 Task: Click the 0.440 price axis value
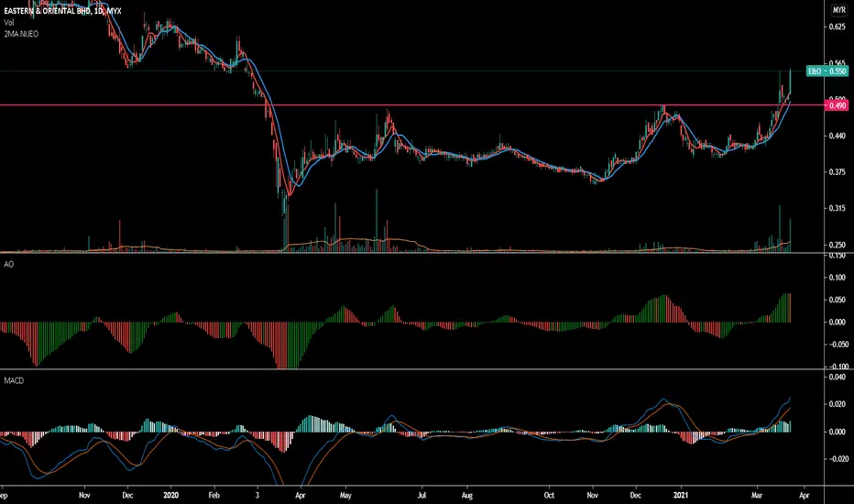coord(838,136)
